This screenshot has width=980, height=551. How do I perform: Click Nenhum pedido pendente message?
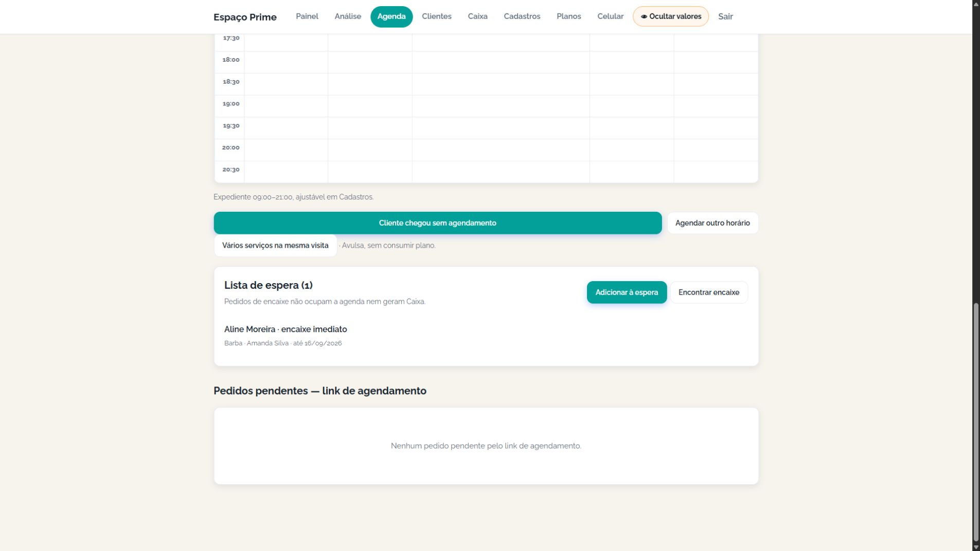(486, 446)
